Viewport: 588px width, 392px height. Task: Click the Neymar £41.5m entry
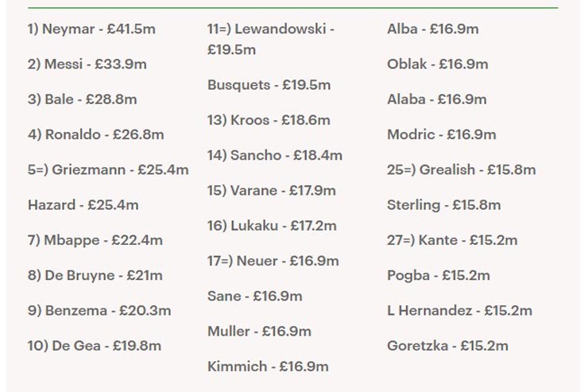(91, 29)
